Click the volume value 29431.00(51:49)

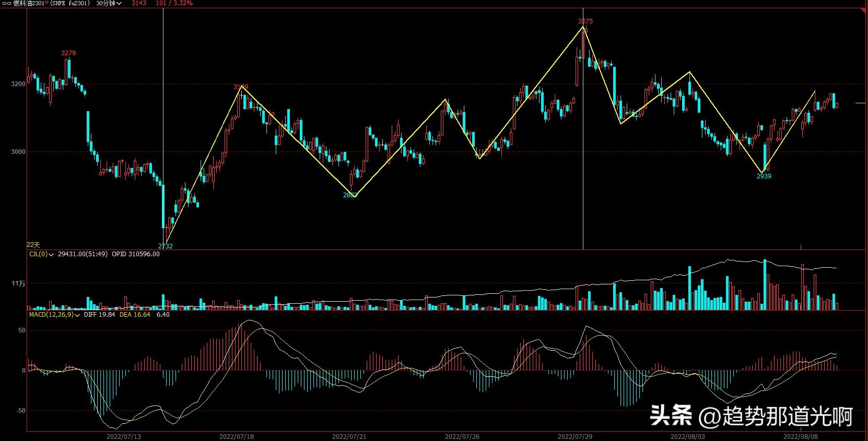(83, 254)
